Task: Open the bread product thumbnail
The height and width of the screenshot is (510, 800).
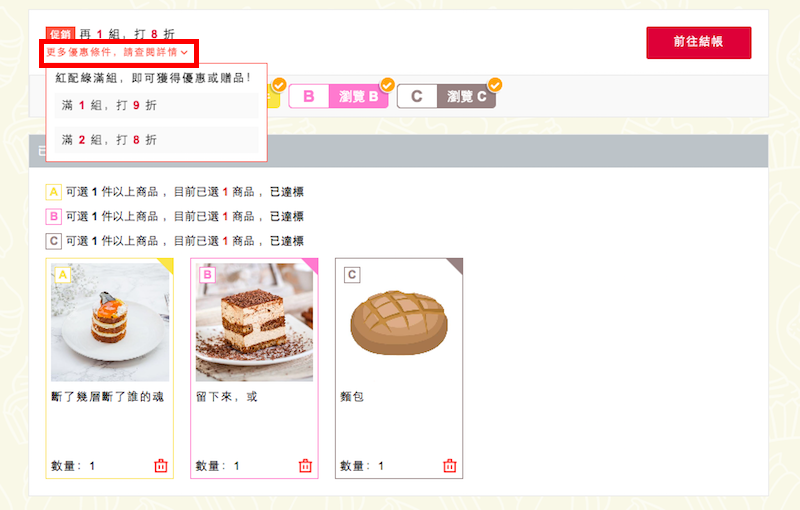Action: pyautogui.click(x=398, y=322)
